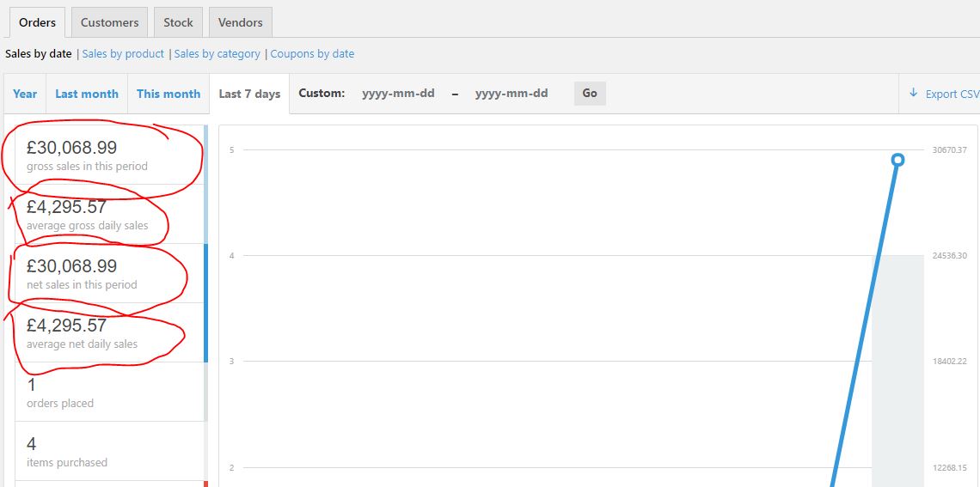Viewport: 980px width, 487px height.
Task: Open Coupons by date report
Action: (312, 54)
